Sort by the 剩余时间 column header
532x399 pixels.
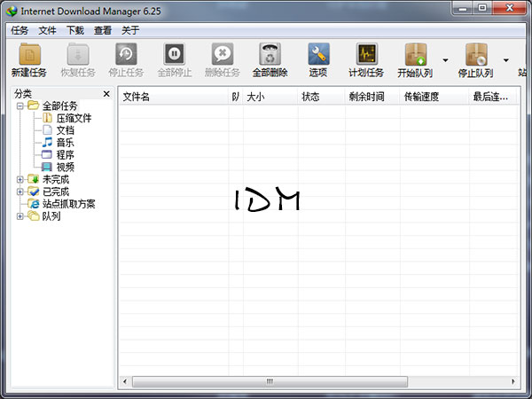pos(372,97)
